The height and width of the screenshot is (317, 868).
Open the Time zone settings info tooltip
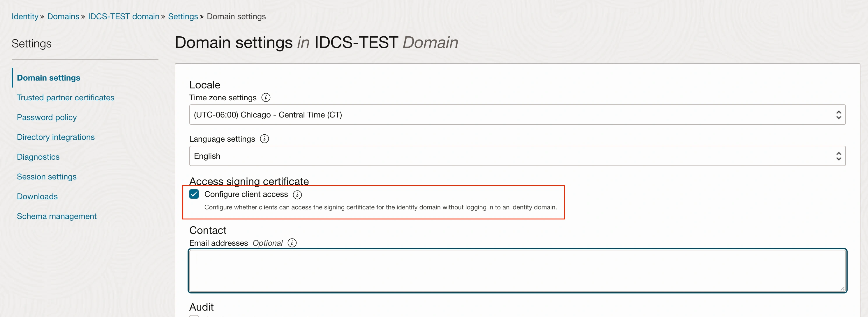tap(266, 98)
